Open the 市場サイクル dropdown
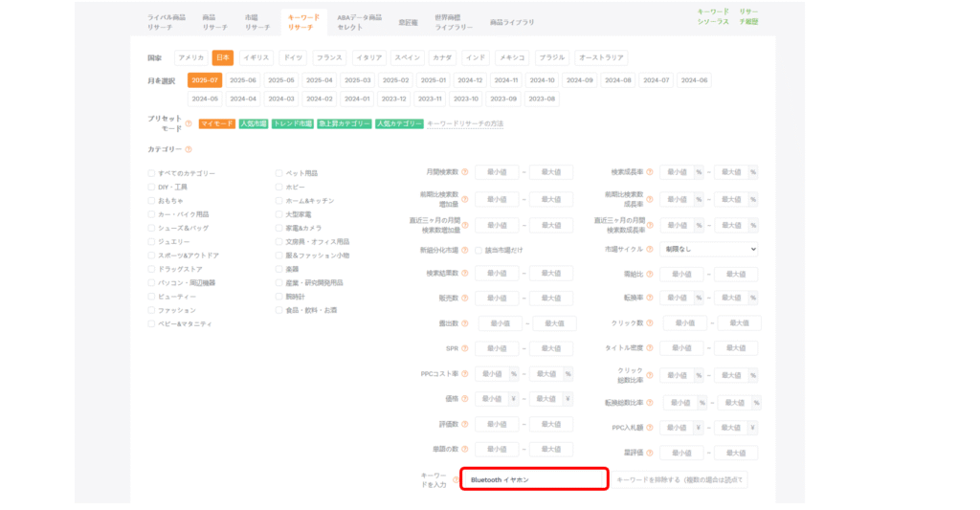 [708, 249]
